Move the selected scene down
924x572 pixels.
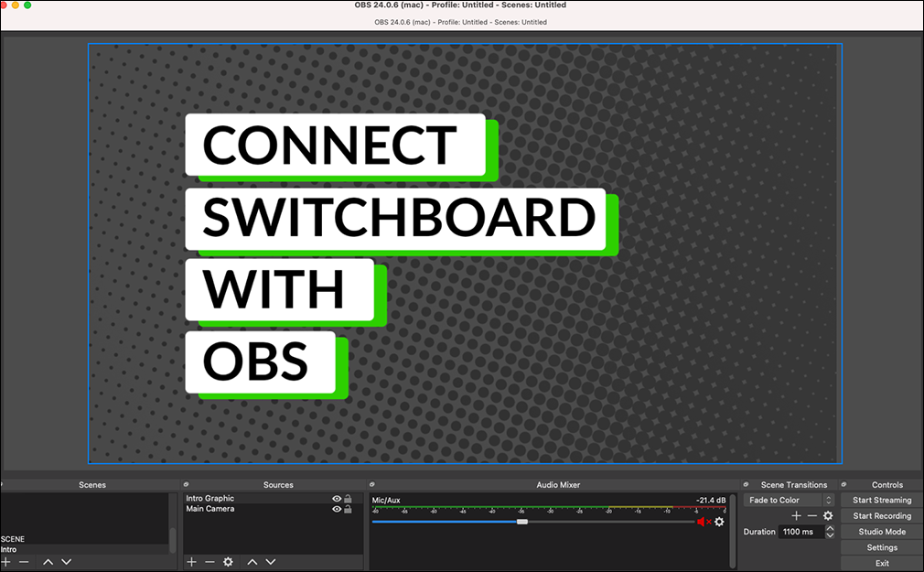pyautogui.click(x=67, y=562)
